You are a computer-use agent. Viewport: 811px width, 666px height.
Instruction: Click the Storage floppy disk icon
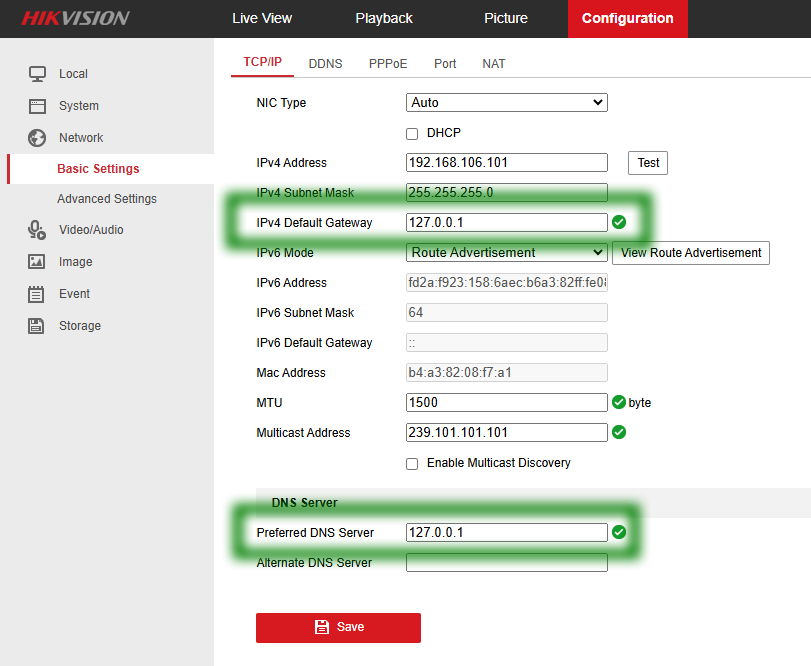pos(37,326)
